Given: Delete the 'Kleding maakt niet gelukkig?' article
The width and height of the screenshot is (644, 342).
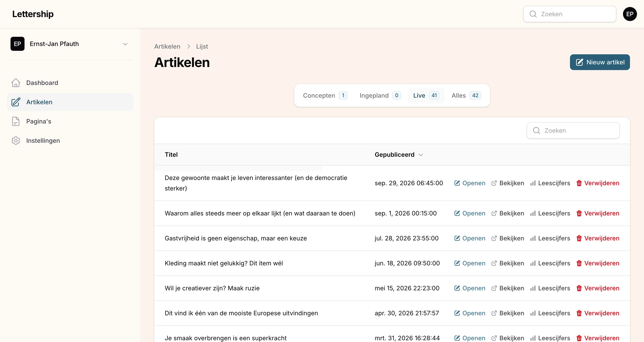Looking at the screenshot, I should click(598, 263).
